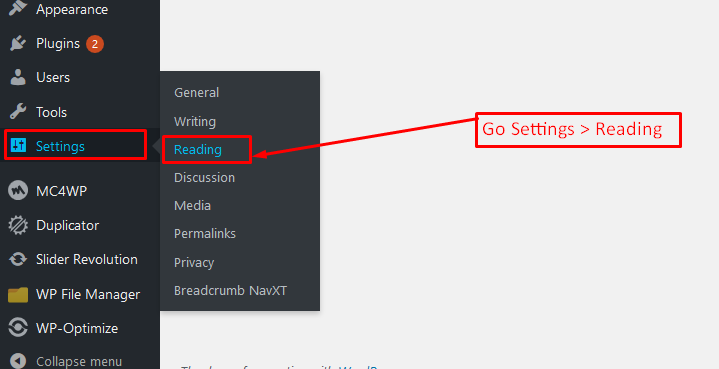Click the Plugins update count badge
This screenshot has width=719, height=369.
tap(95, 44)
